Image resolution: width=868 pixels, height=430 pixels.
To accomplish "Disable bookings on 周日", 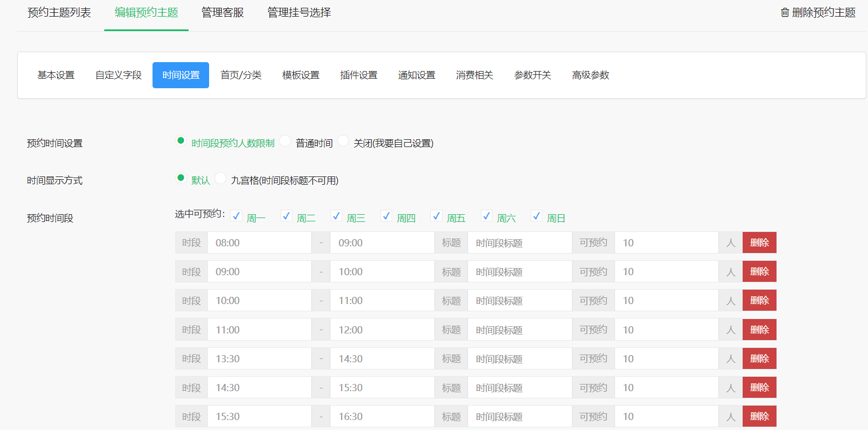I will (x=536, y=215).
